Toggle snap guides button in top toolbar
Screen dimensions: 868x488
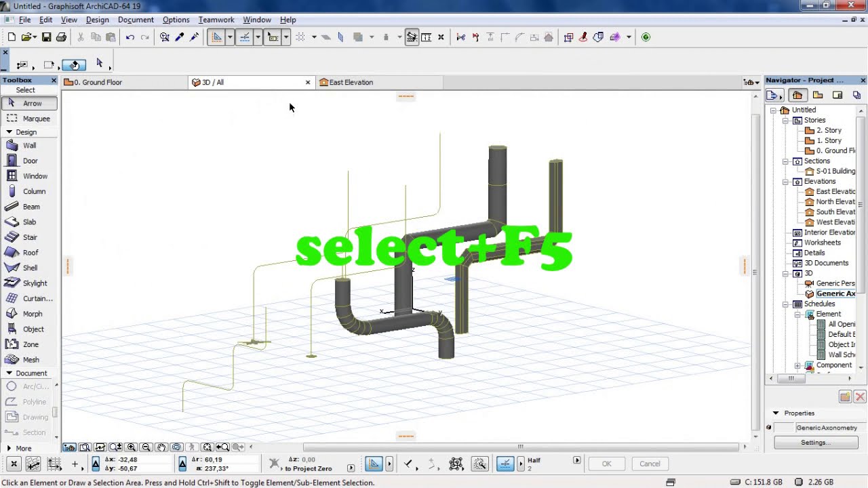pos(245,37)
